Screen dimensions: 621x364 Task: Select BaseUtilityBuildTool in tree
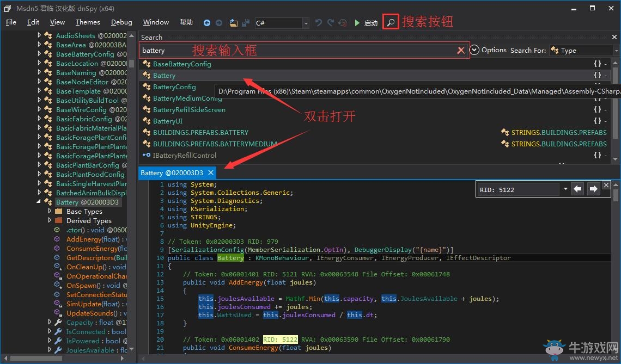point(92,100)
